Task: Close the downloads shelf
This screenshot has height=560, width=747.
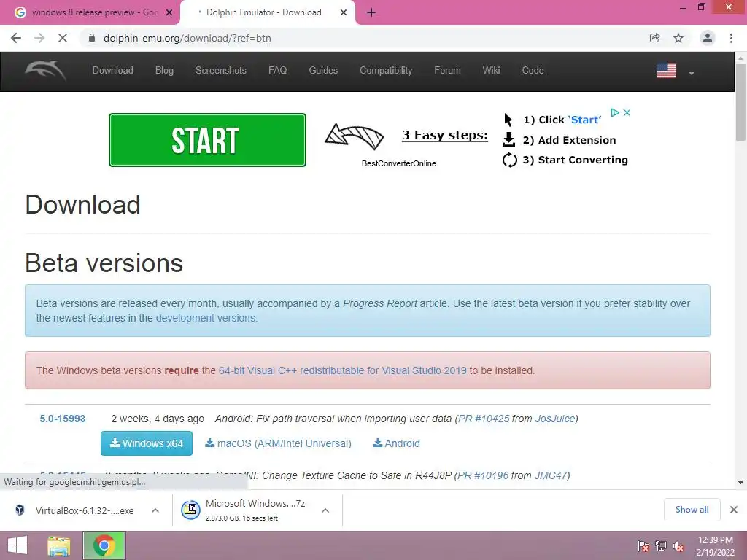Action: [734, 510]
